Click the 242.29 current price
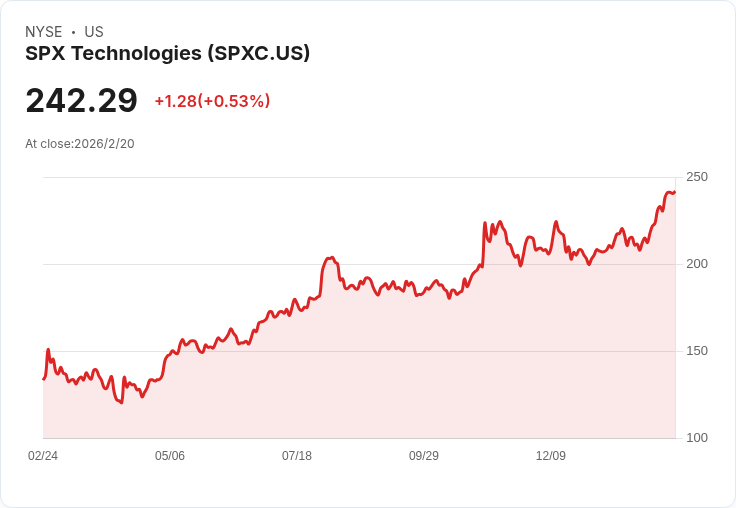 pyautogui.click(x=81, y=101)
